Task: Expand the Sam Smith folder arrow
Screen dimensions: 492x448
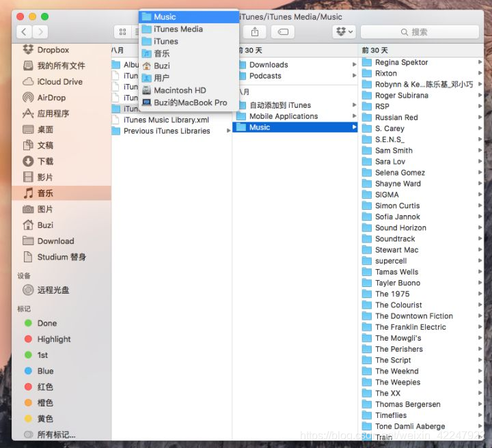Action: [480, 150]
